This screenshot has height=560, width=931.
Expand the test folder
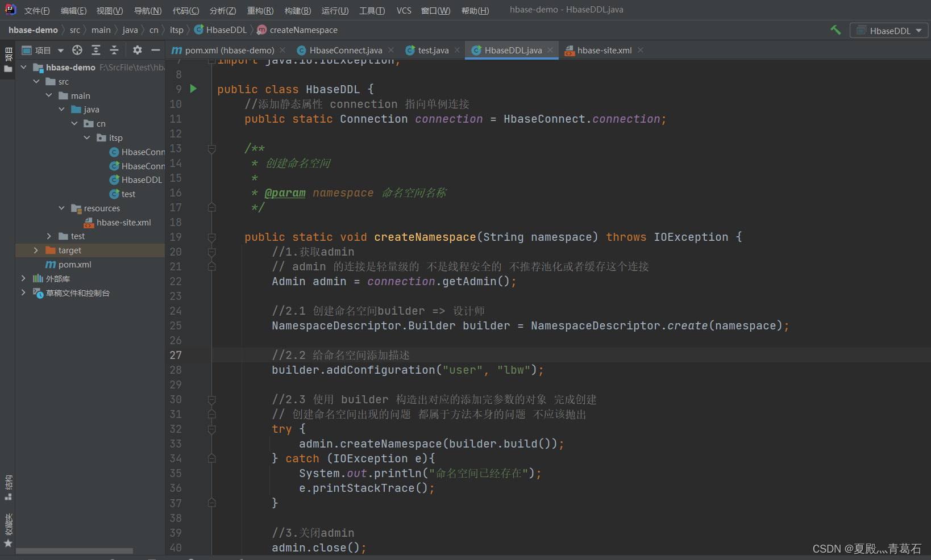(49, 236)
